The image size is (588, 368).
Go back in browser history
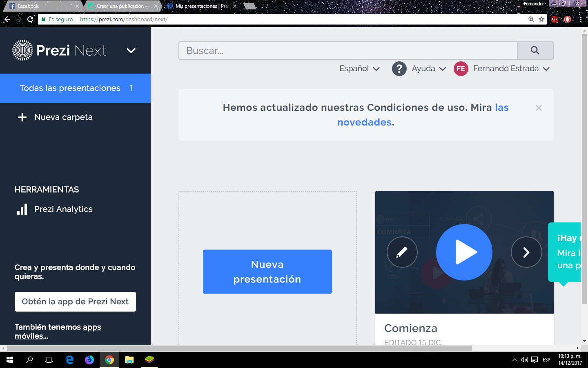pos(7,19)
